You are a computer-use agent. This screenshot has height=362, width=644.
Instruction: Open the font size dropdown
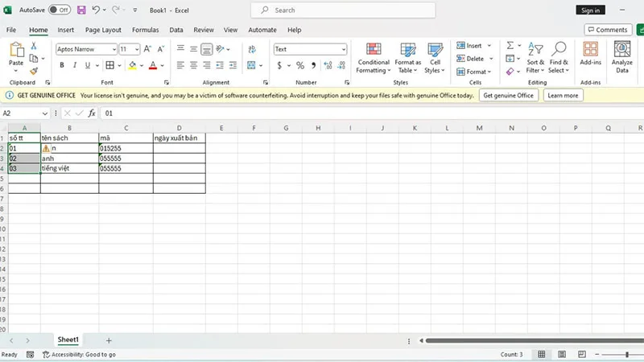(x=137, y=49)
